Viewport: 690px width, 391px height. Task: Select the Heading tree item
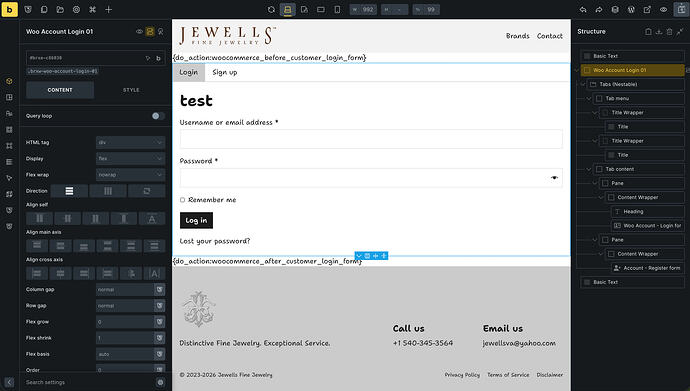coord(648,212)
